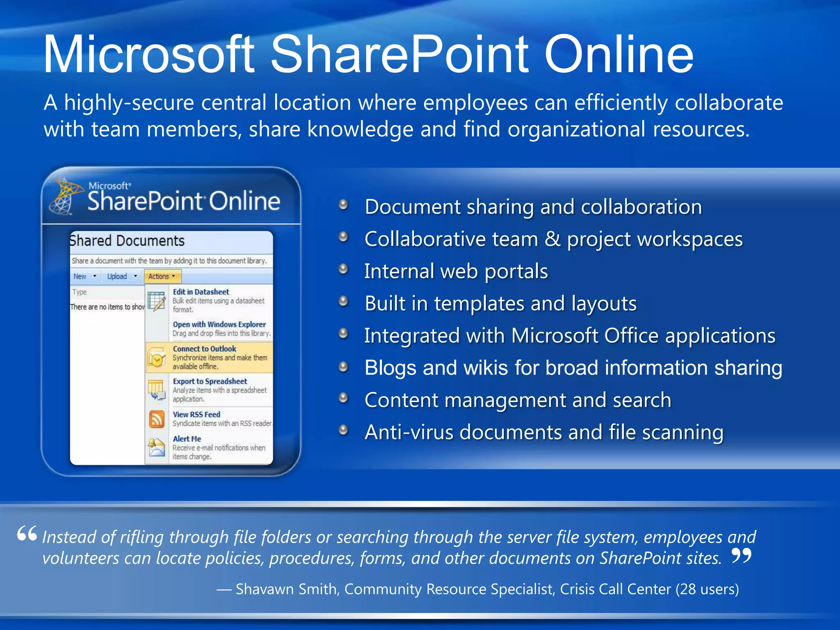Image resolution: width=840 pixels, height=630 pixels.
Task: Click the Connect to Outlook sync icon
Action: [x=157, y=358]
